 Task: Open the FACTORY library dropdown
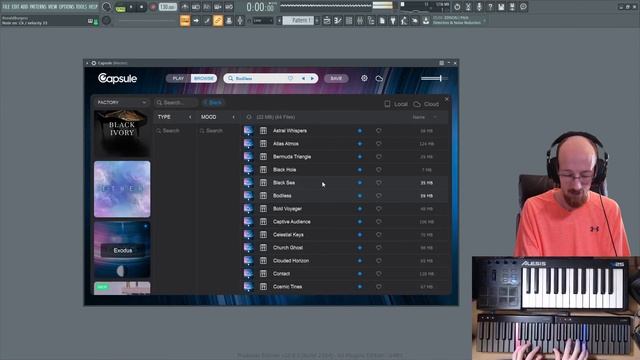click(x=121, y=102)
